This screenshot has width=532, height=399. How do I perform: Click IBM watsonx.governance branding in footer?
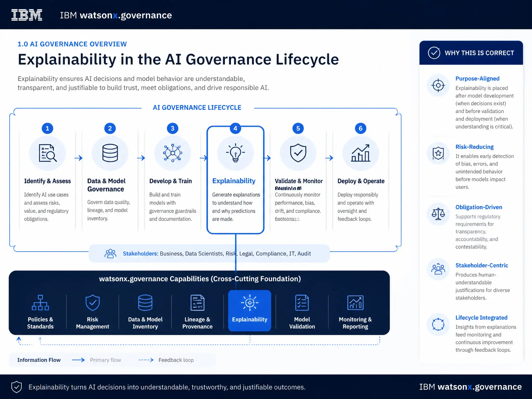(470, 387)
